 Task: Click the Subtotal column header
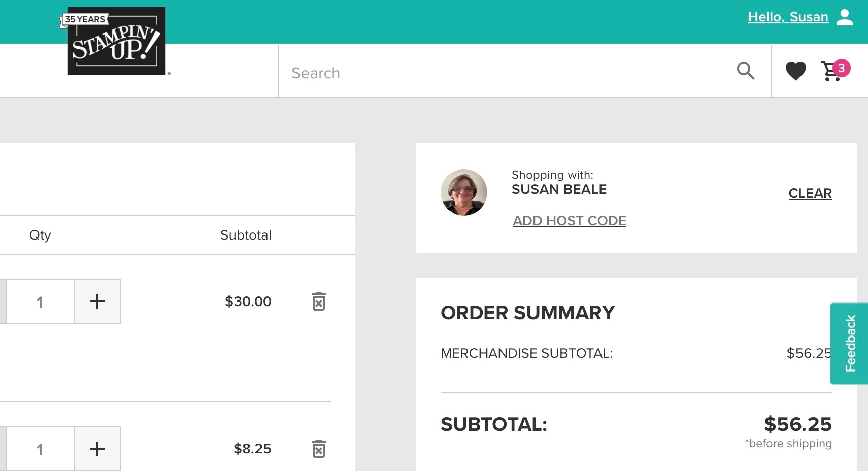246,235
